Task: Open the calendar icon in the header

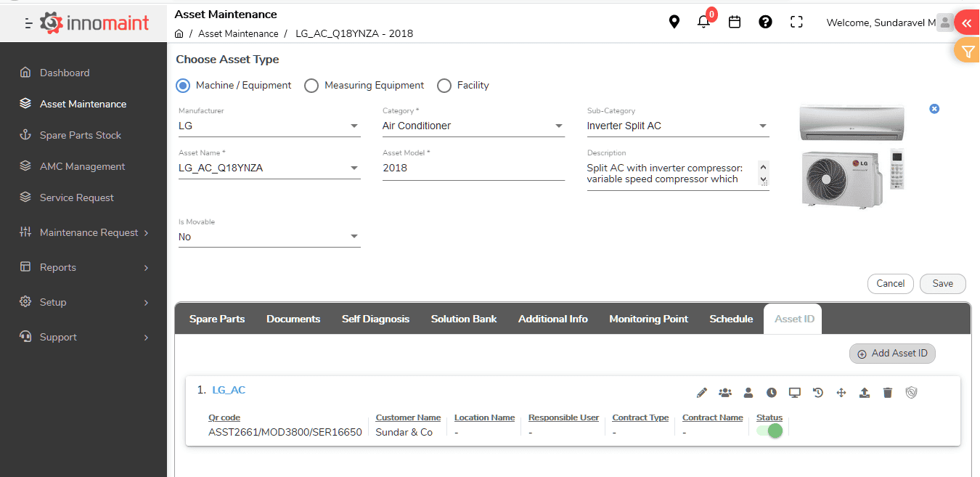Action: pyautogui.click(x=734, y=22)
